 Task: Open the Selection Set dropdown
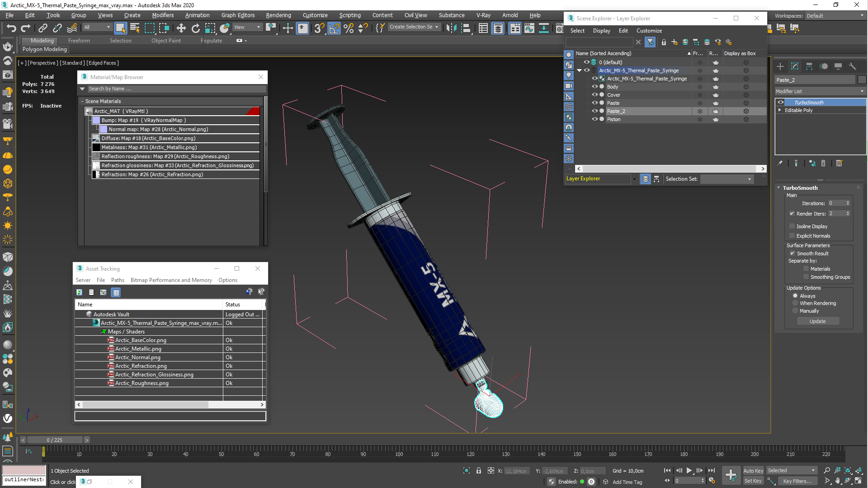(727, 179)
